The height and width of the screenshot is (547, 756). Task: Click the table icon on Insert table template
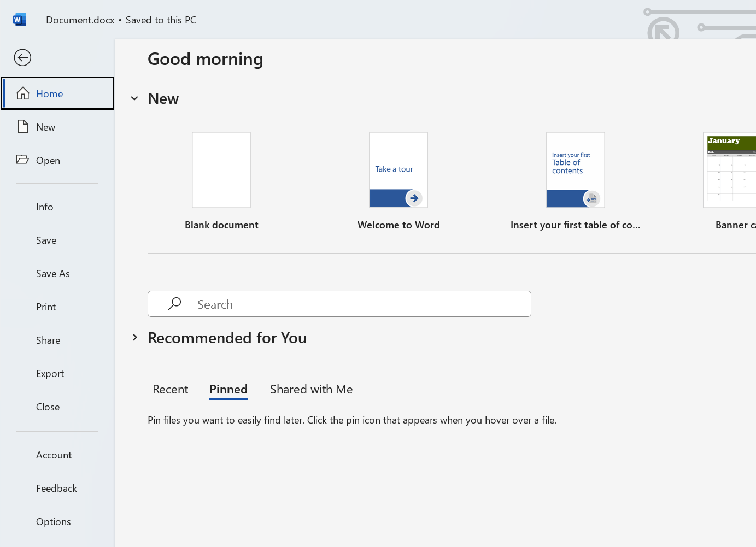pyautogui.click(x=591, y=199)
